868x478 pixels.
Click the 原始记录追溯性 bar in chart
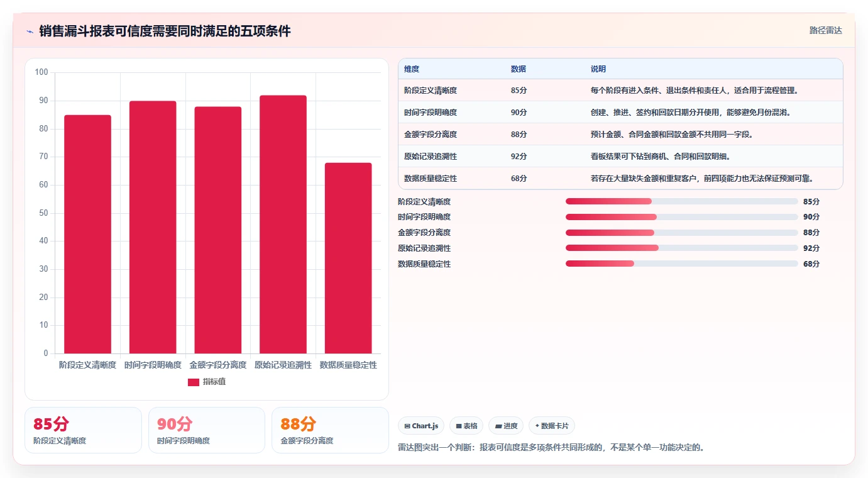pyautogui.click(x=283, y=225)
